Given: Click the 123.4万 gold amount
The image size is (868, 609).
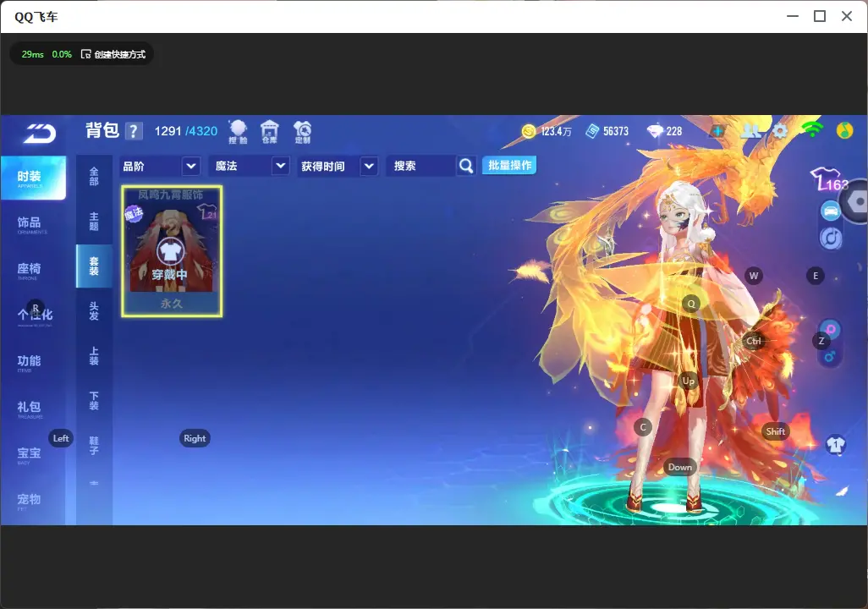Looking at the screenshot, I should 557,131.
